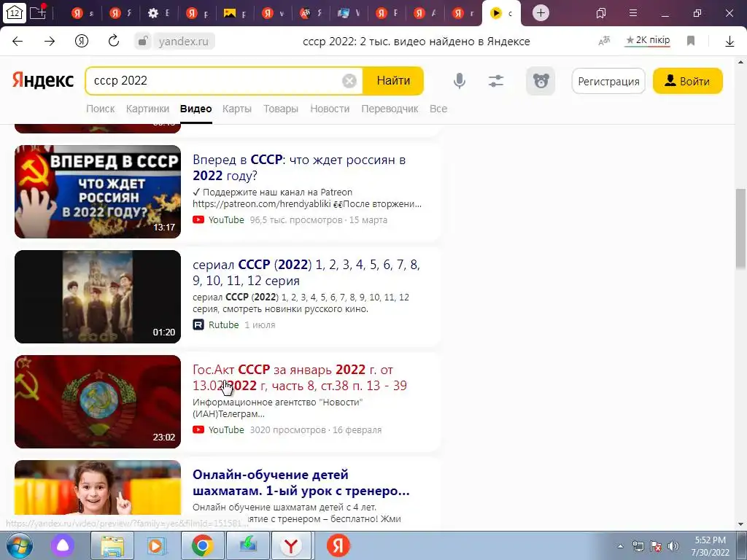Open Google Chrome from the taskbar
The height and width of the screenshot is (560, 747).
pos(202,545)
